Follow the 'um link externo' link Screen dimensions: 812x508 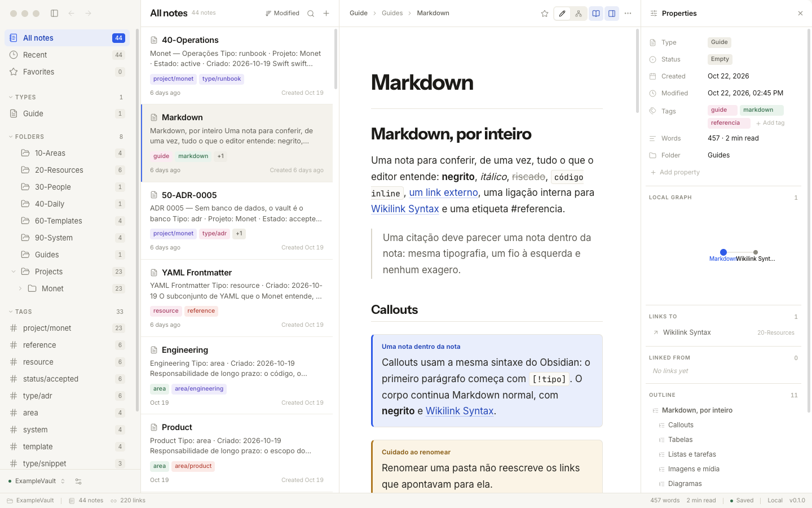(444, 192)
